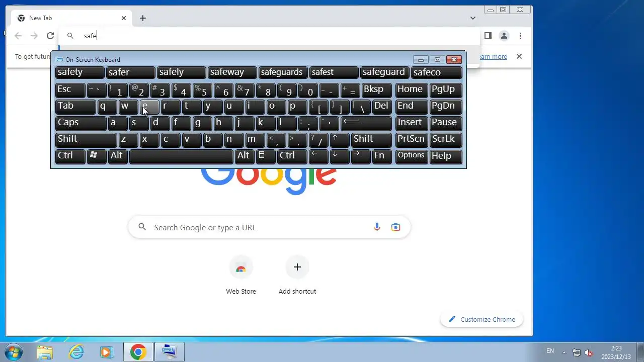This screenshot has height=362, width=644.
Task: Open the keyboard Help key
Action: (x=446, y=156)
